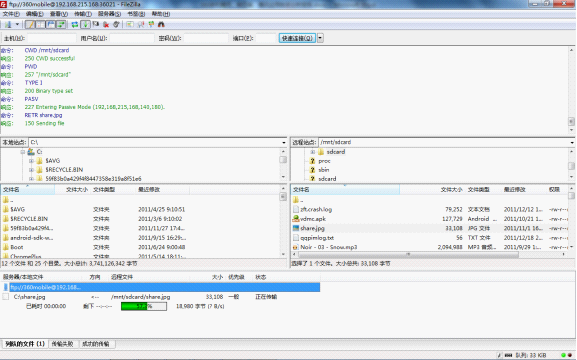This screenshot has width=577, height=360.
Task: Toggle directory comparison icon
Action: [141, 25]
